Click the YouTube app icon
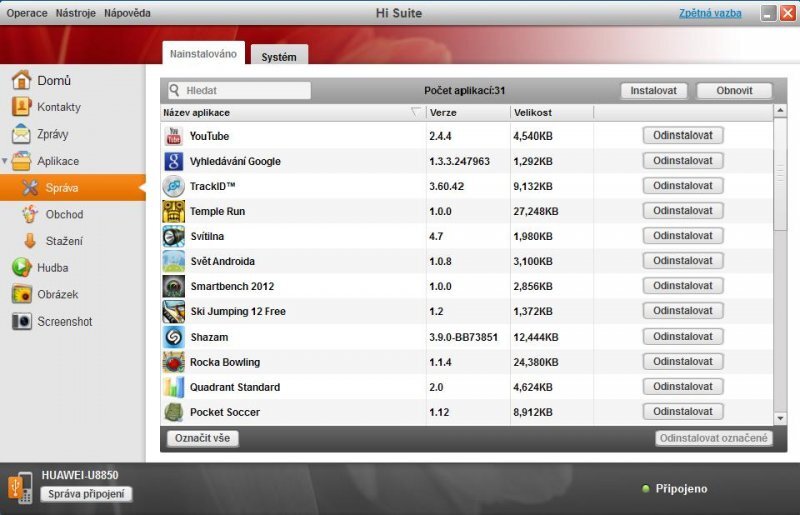This screenshot has height=515, width=800. pos(173,136)
